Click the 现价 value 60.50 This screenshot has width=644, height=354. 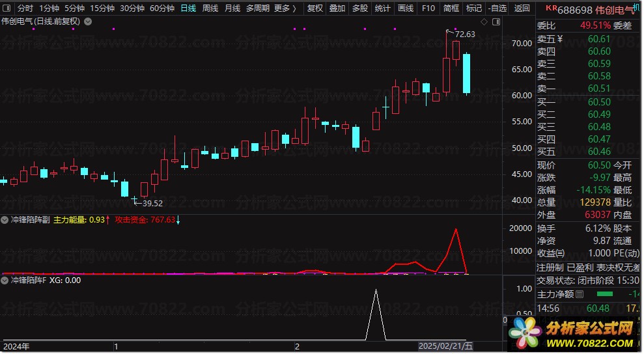tap(599, 165)
